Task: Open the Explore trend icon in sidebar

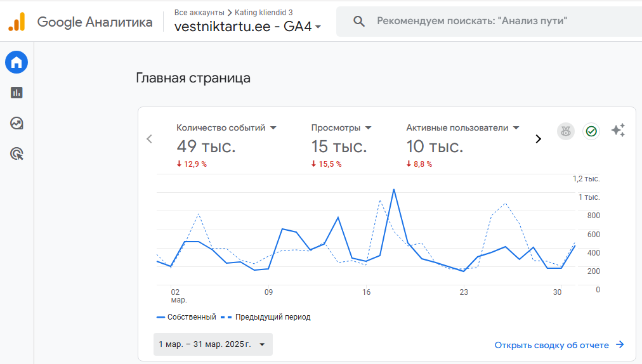Action: (x=16, y=123)
